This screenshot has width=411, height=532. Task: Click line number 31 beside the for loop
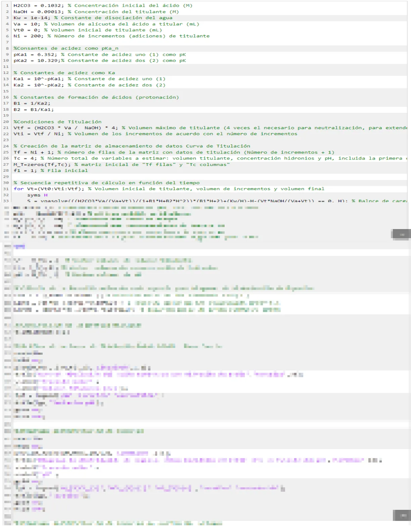coord(6,189)
